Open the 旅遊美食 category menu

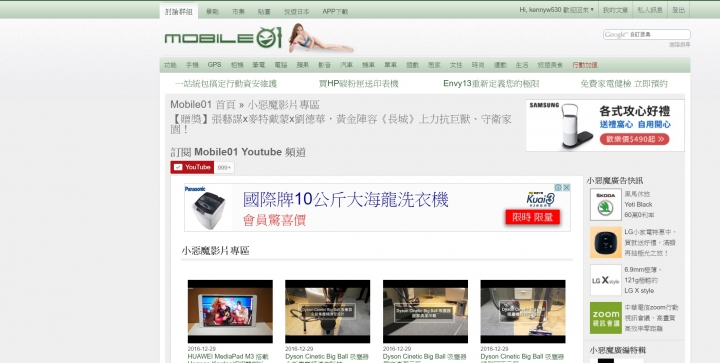(x=550, y=65)
